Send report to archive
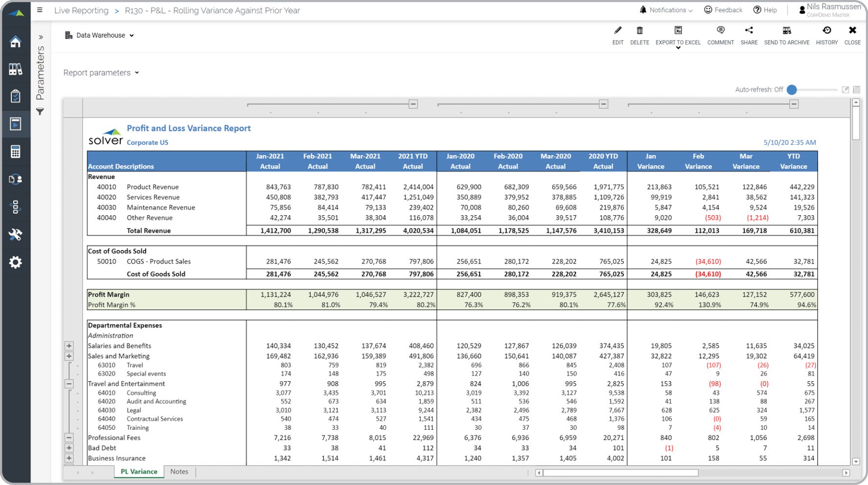This screenshot has width=868, height=485. pos(786,31)
